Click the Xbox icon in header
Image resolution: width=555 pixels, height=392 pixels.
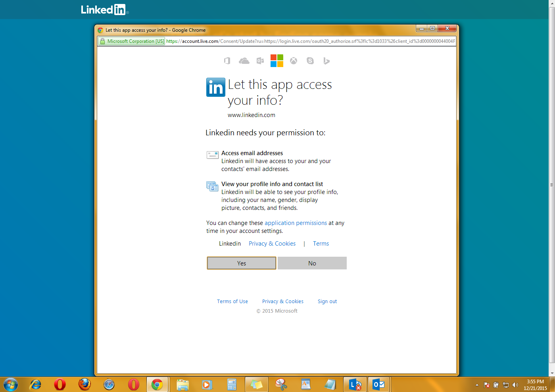[294, 61]
